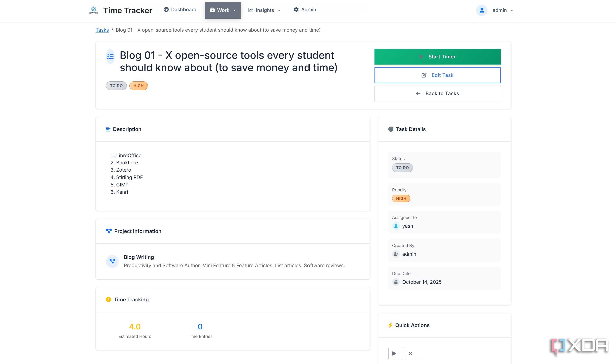Click the play quick action button

(x=395, y=353)
